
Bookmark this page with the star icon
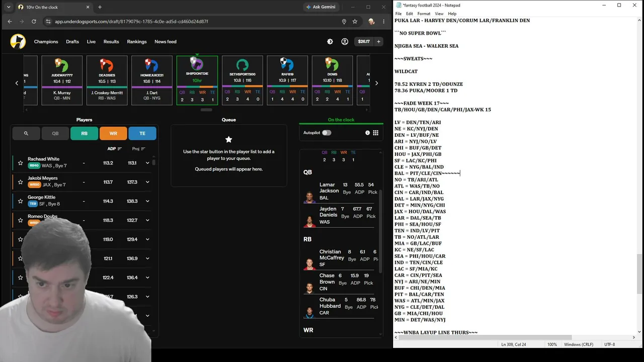coord(355,22)
